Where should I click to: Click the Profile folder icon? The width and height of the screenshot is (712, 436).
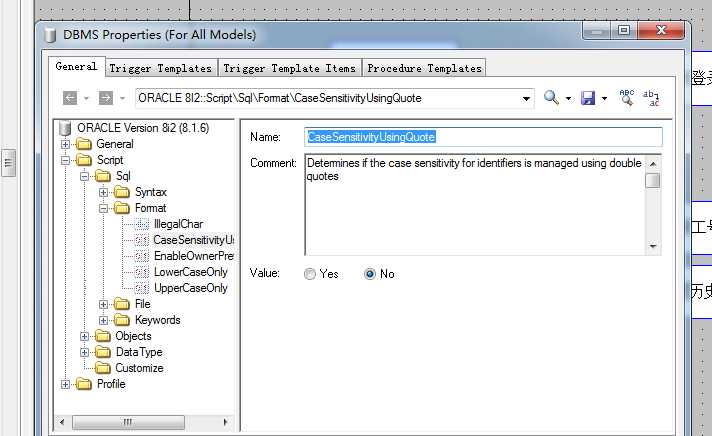pyautogui.click(x=84, y=384)
